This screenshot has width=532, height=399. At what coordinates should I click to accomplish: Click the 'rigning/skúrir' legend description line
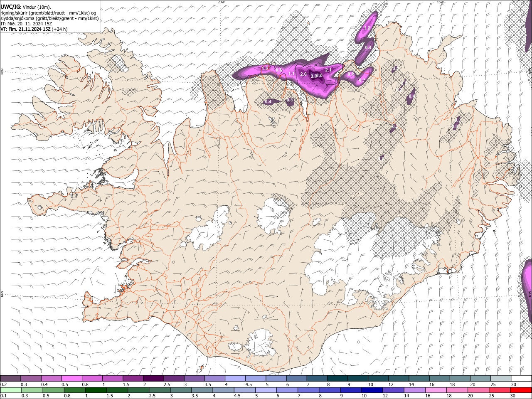(x=48, y=12)
